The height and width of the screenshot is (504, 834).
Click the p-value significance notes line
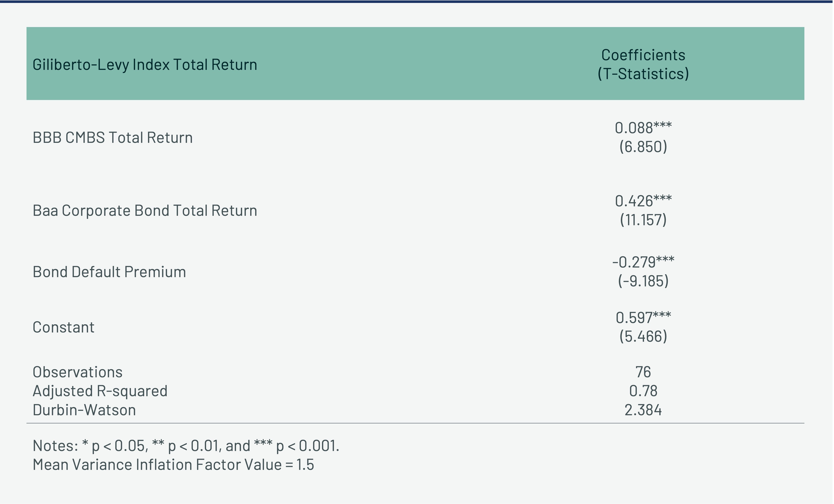pos(185,446)
